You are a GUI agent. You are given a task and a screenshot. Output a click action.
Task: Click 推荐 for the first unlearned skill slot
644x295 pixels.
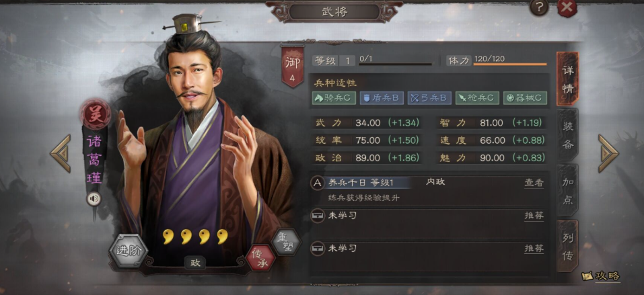(x=534, y=216)
